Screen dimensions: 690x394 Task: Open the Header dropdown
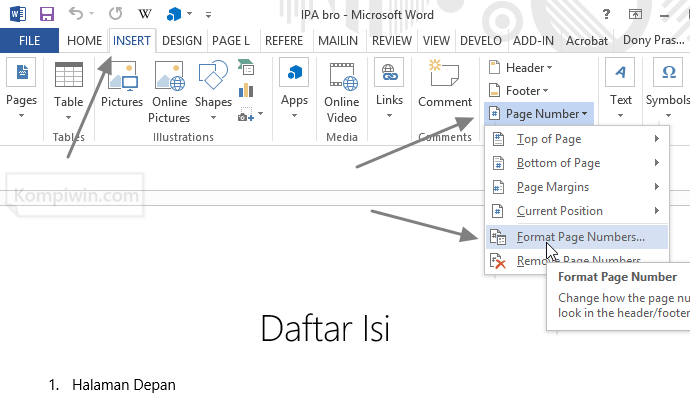[521, 68]
